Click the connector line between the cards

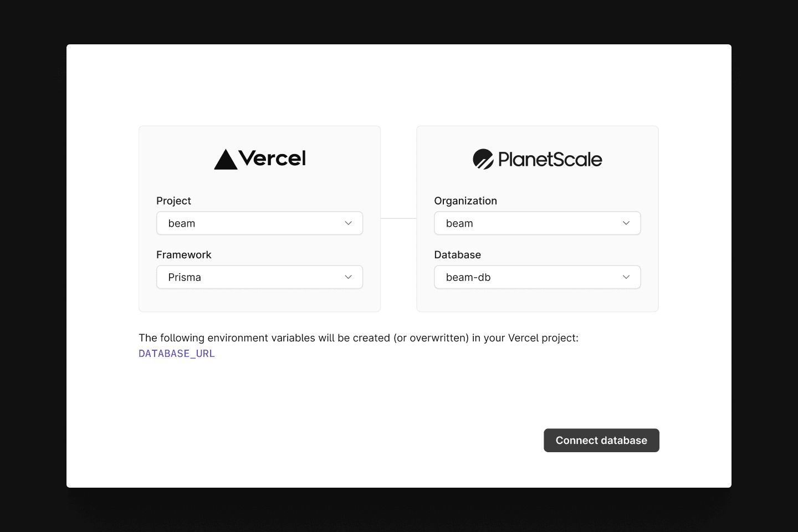(x=398, y=219)
